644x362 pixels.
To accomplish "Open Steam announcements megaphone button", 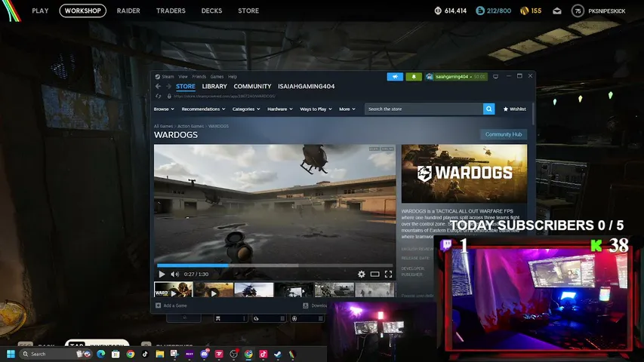I will [395, 77].
